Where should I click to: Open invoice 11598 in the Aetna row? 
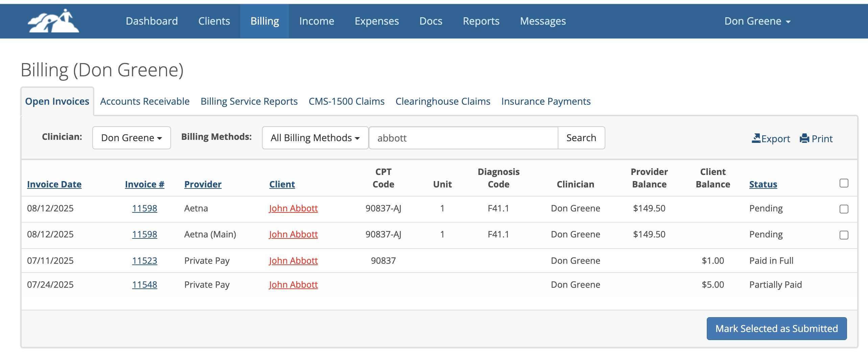145,208
